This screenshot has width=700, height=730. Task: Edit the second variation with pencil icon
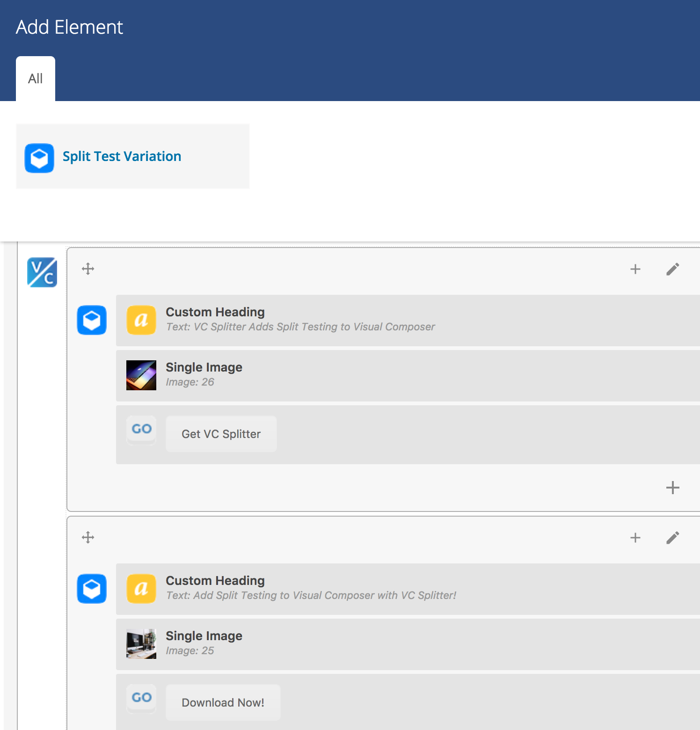click(x=673, y=538)
